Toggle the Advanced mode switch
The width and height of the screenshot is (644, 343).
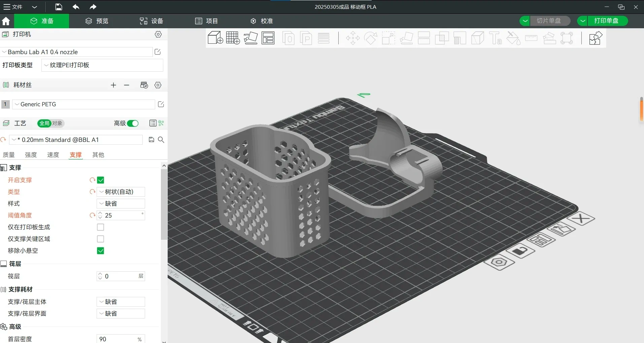(133, 123)
